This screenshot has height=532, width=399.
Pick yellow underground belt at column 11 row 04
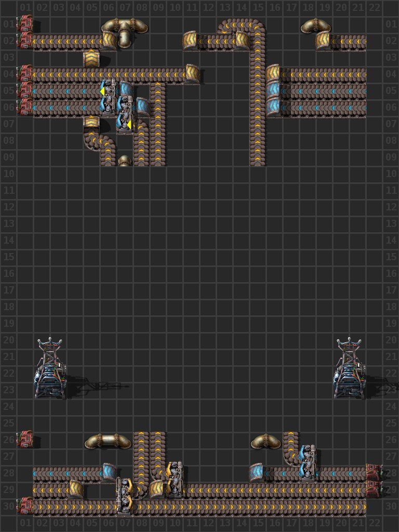pyautogui.click(x=192, y=74)
